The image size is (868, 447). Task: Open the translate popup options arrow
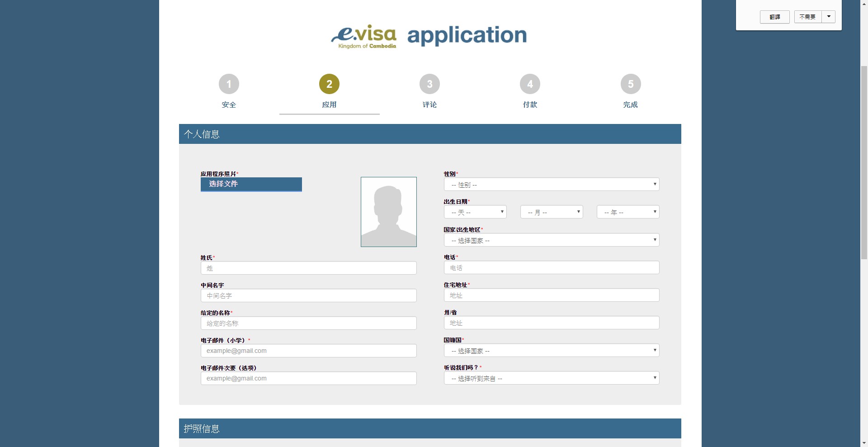[x=829, y=17]
